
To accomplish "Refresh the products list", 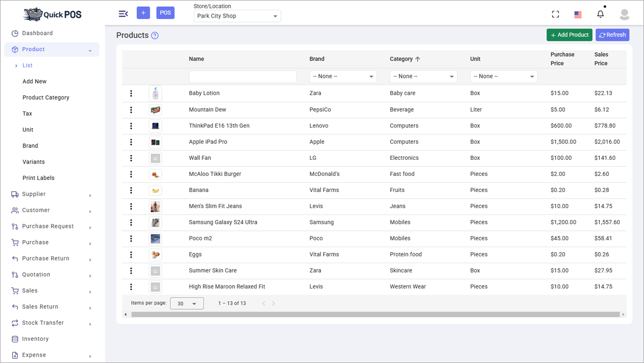I will (x=612, y=35).
